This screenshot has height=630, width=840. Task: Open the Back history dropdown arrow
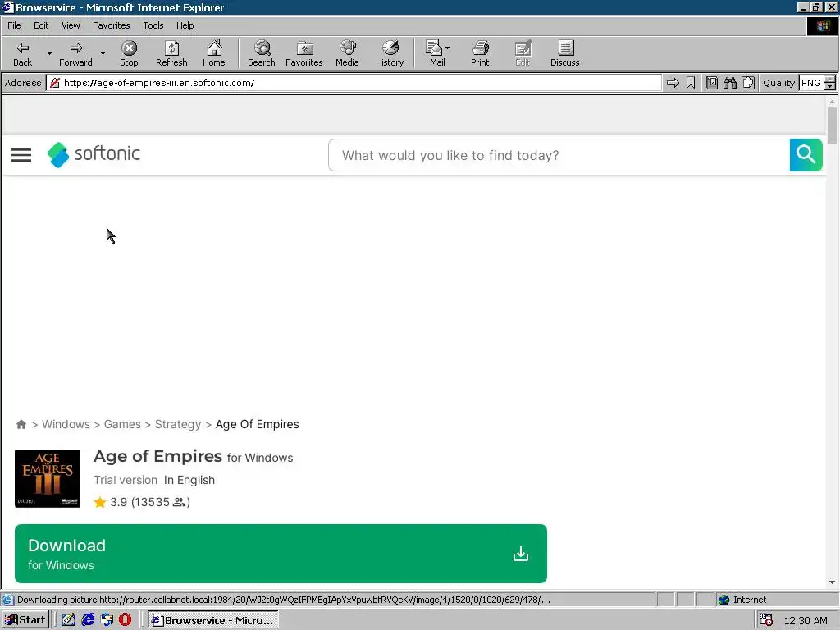pyautogui.click(x=49, y=53)
